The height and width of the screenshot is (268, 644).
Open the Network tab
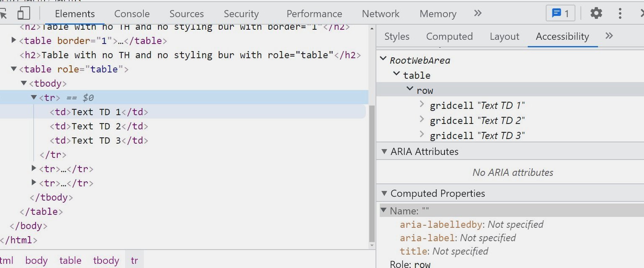coord(381,14)
